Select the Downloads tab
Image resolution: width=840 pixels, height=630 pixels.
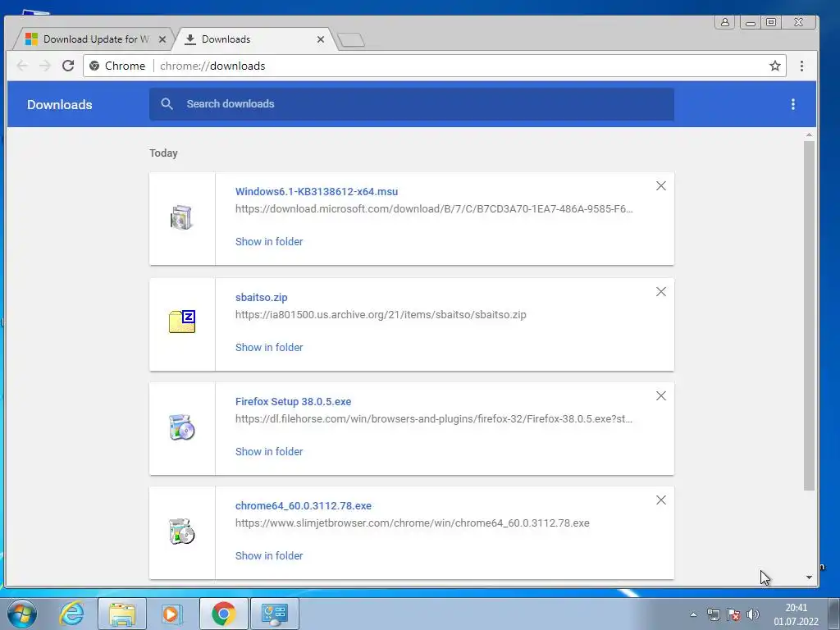click(256, 39)
